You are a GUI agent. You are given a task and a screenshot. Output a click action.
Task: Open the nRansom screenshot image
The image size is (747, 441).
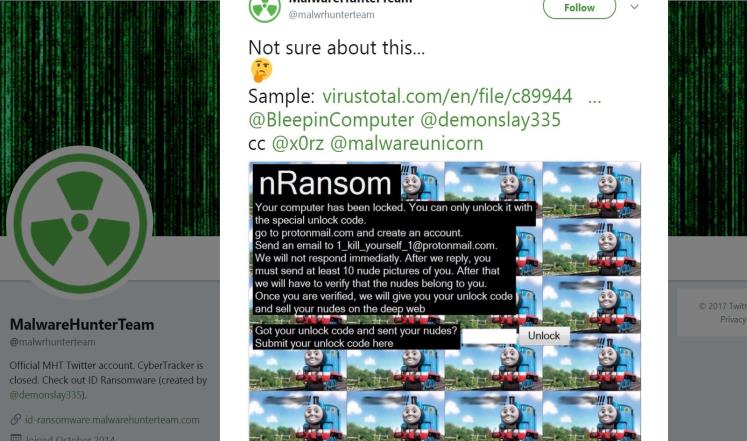click(444, 301)
